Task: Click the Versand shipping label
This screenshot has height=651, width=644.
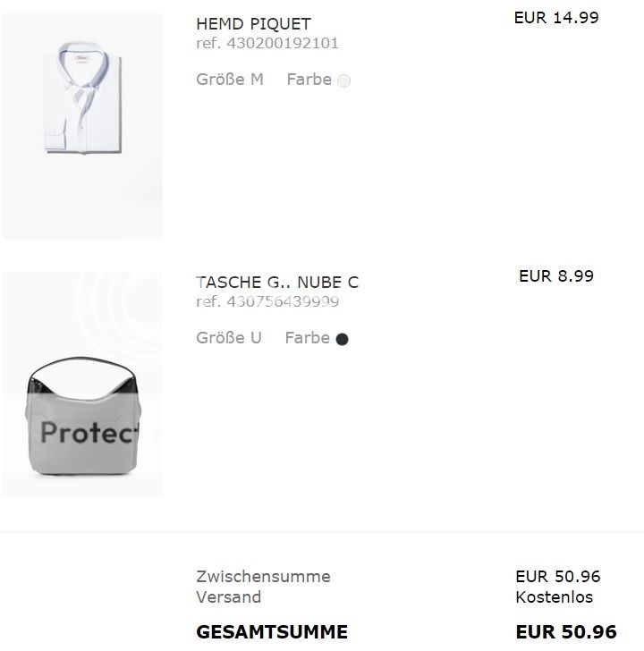Action: pyautogui.click(x=229, y=596)
